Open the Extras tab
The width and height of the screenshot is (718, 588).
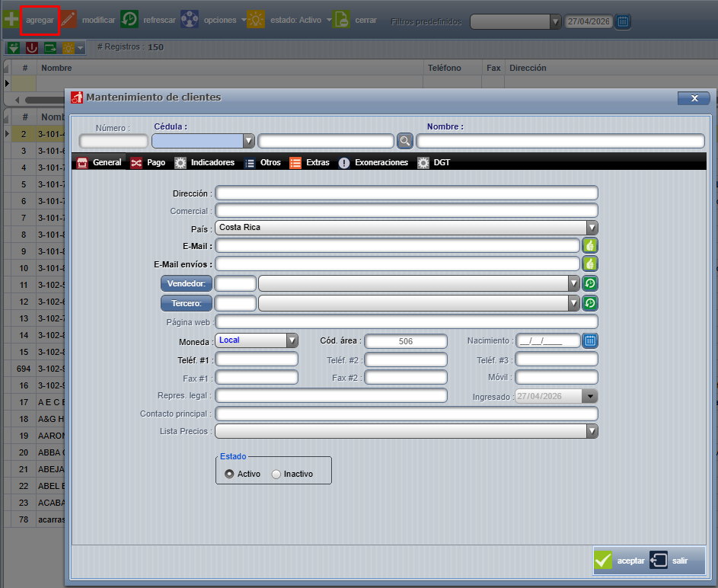[310, 162]
